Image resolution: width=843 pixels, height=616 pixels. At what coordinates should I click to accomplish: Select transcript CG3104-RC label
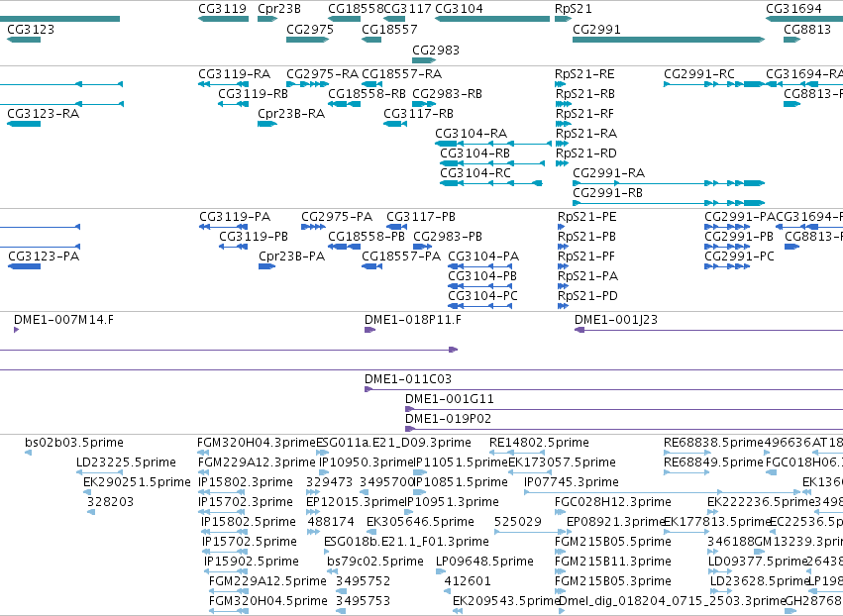pos(475,173)
